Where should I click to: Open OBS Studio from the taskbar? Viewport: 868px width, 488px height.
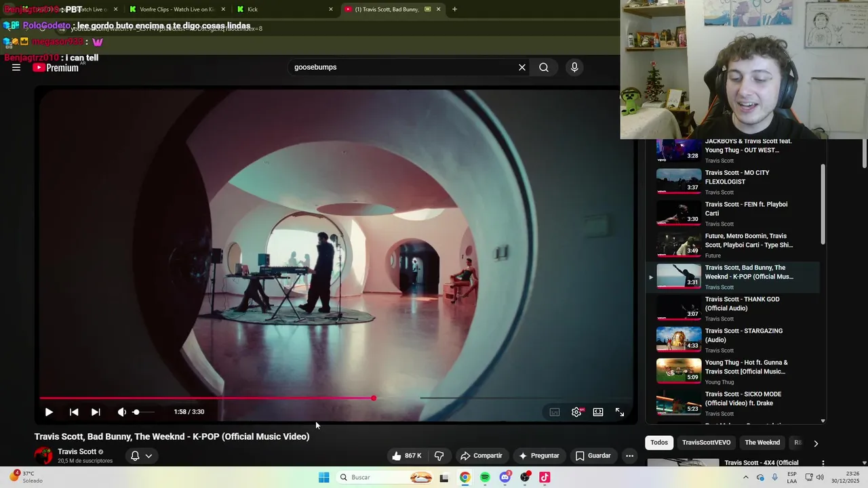pos(526,477)
